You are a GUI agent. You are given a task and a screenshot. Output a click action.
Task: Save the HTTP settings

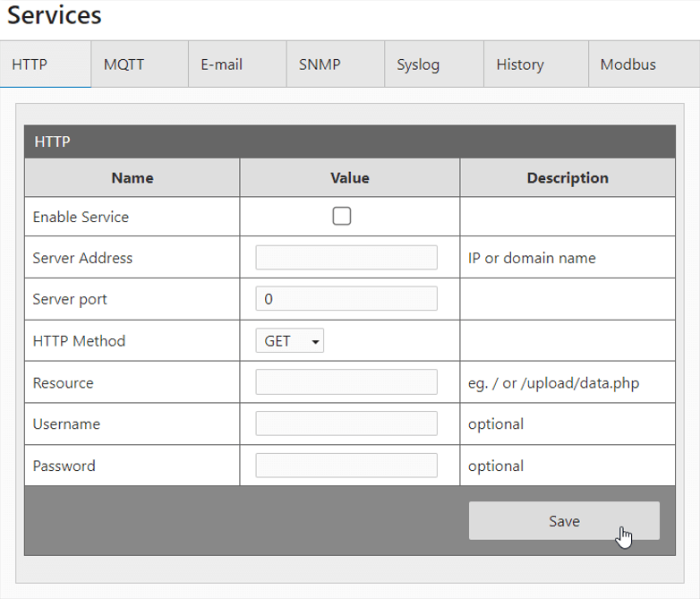pyautogui.click(x=564, y=521)
